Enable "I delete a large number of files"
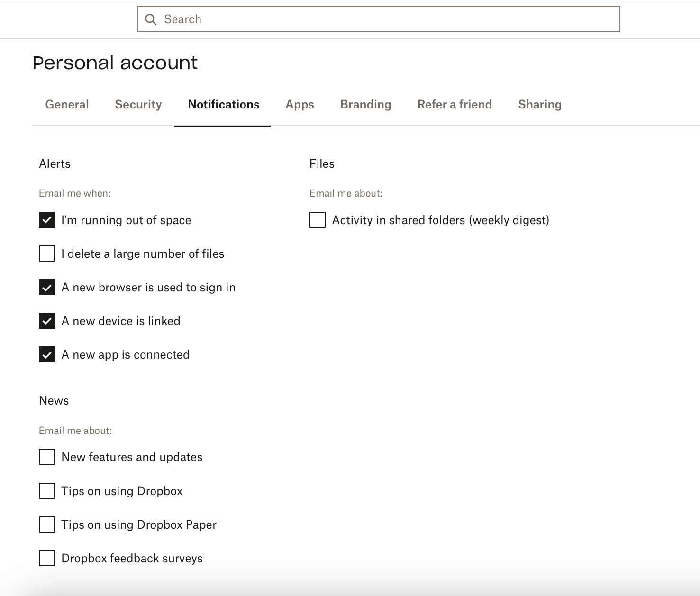The image size is (700, 596). tap(47, 253)
